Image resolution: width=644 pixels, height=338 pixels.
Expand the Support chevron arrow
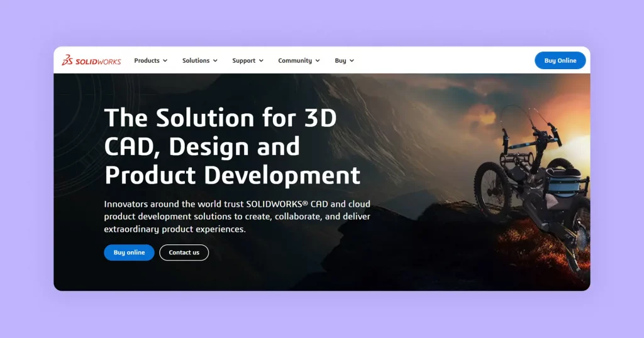pos(261,61)
